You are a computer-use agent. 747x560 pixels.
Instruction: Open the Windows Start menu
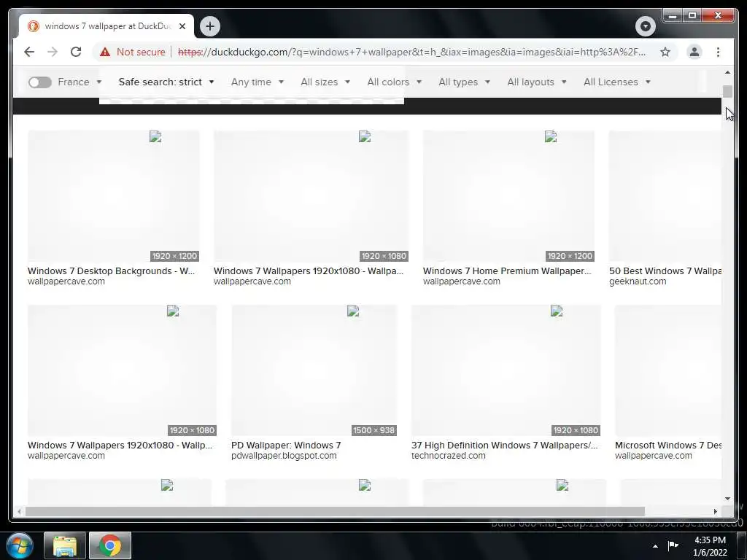[20, 545]
